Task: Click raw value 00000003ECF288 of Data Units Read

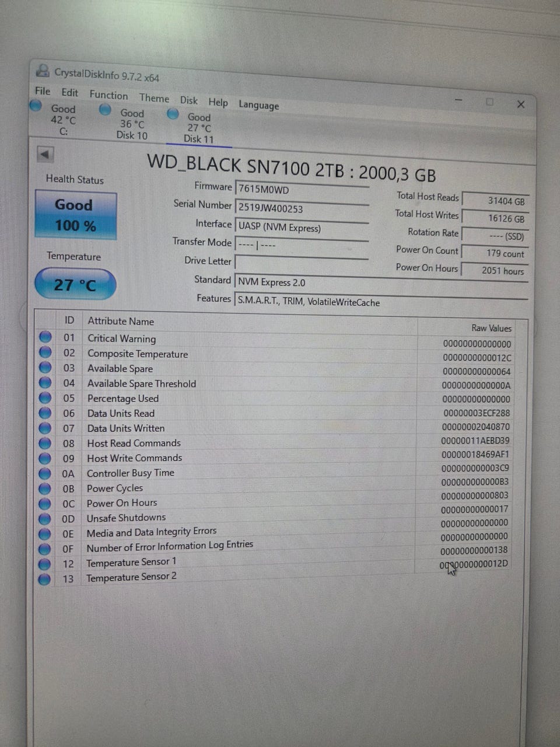Action: click(x=476, y=413)
